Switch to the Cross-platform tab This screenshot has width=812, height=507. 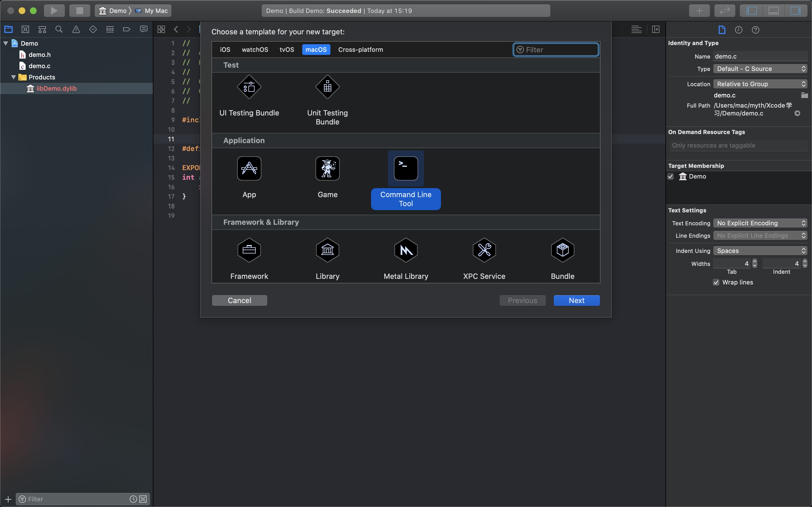360,50
